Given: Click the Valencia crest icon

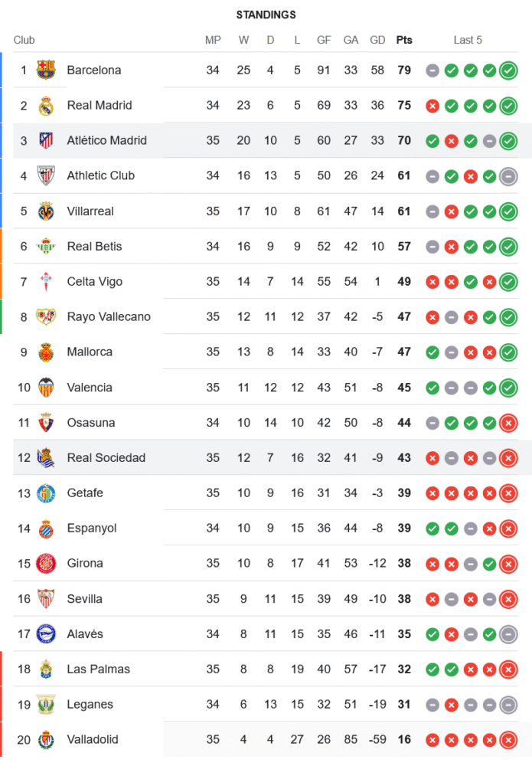Looking at the screenshot, I should tap(46, 388).
